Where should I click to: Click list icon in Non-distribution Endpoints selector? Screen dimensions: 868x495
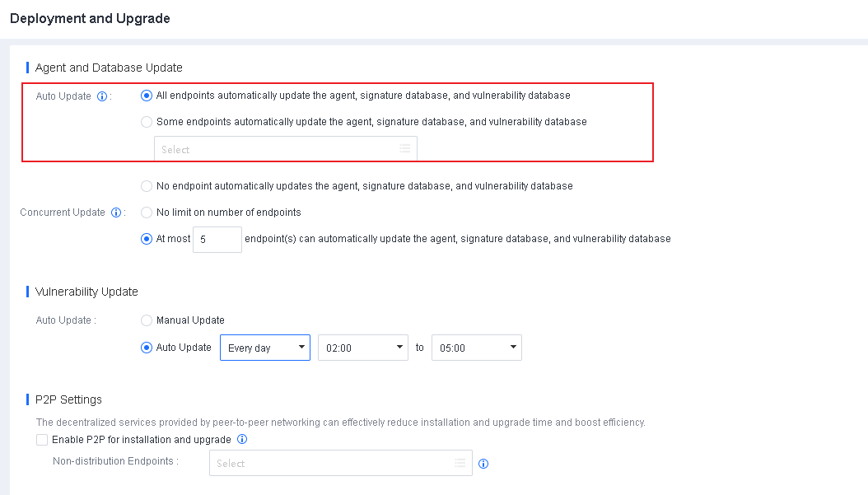pyautogui.click(x=460, y=464)
